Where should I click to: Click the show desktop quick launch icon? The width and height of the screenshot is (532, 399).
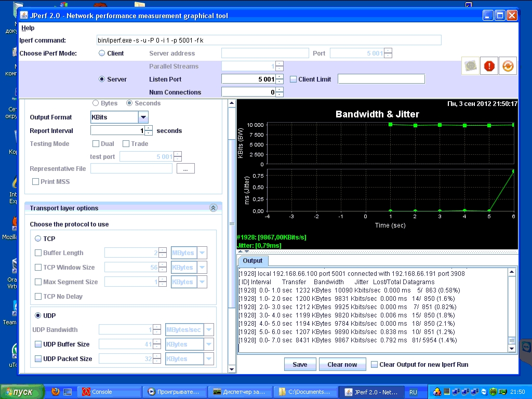coord(68,392)
